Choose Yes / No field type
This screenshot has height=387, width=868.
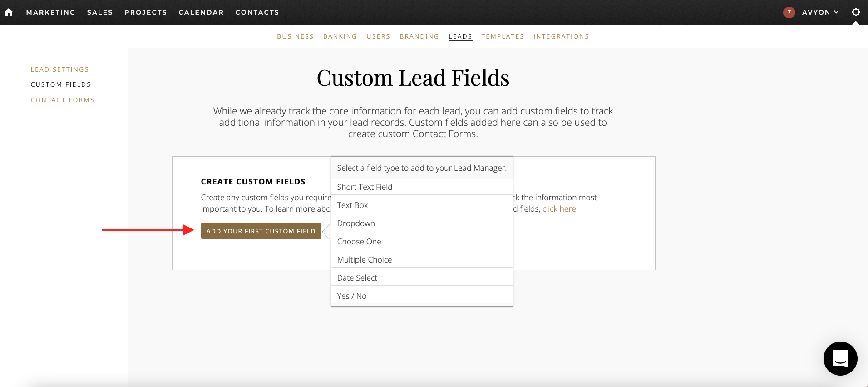(x=422, y=296)
